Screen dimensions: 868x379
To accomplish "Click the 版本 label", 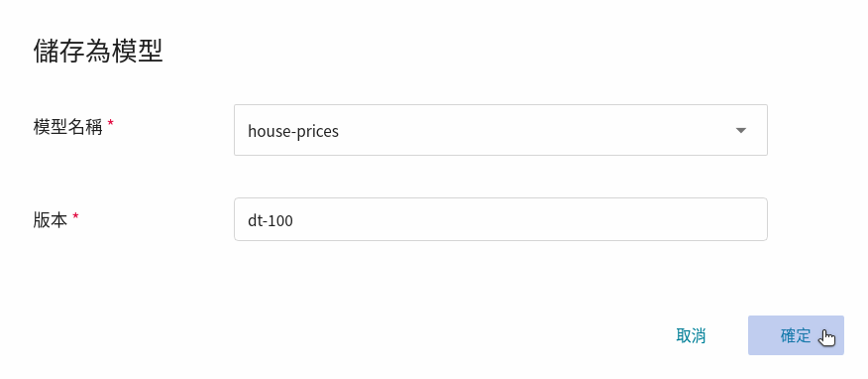I will click(x=51, y=220).
